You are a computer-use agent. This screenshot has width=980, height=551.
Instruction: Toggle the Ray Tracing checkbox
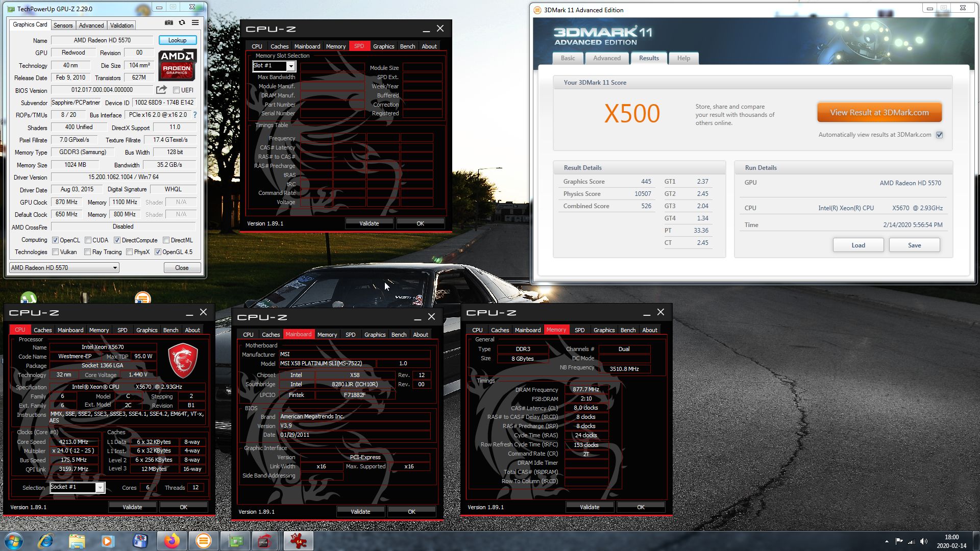pyautogui.click(x=87, y=252)
